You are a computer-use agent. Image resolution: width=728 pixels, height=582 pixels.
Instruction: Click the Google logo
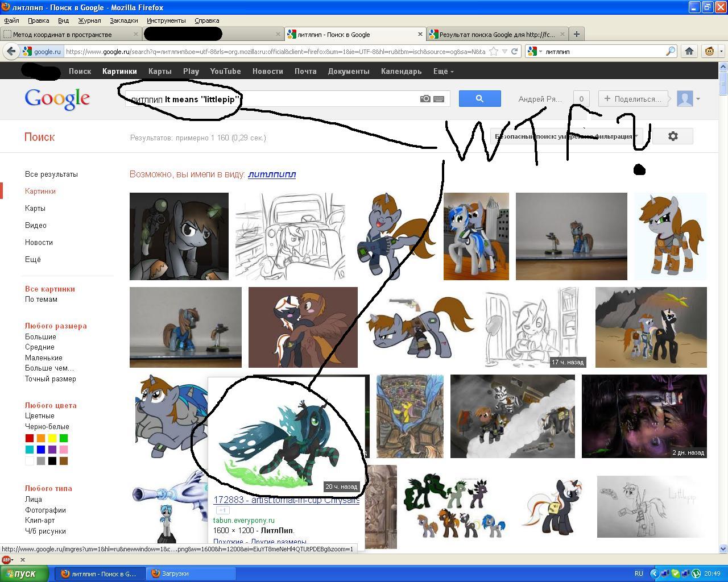click(57, 99)
